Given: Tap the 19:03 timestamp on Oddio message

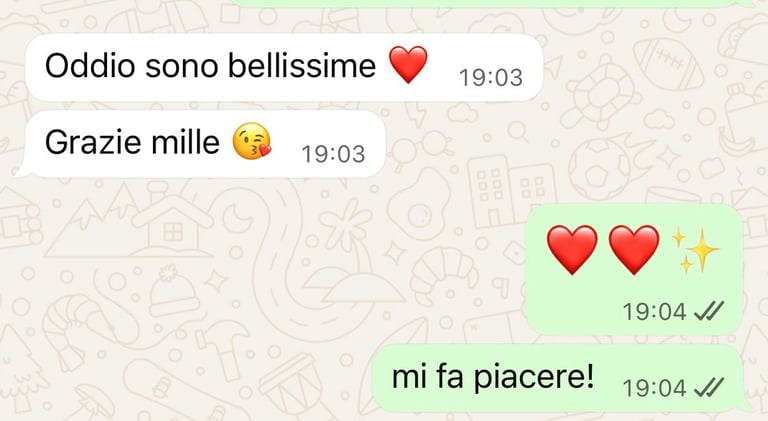Looking at the screenshot, I should [x=491, y=77].
